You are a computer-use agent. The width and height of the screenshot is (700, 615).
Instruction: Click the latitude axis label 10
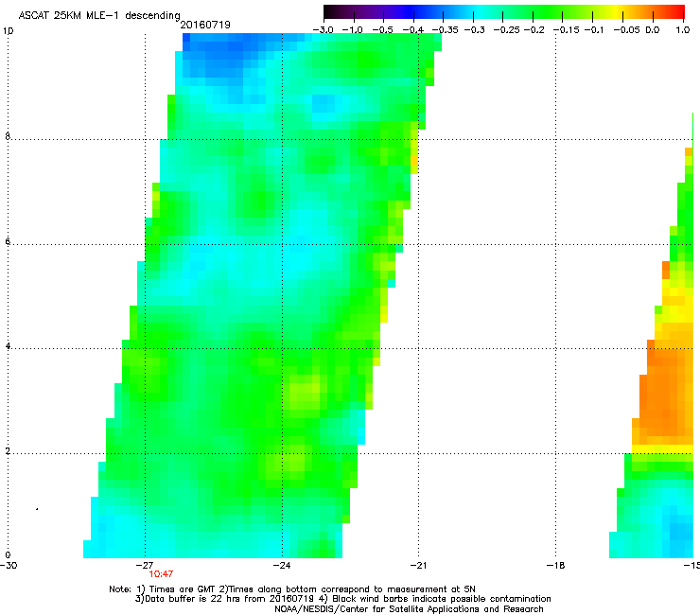8,31
